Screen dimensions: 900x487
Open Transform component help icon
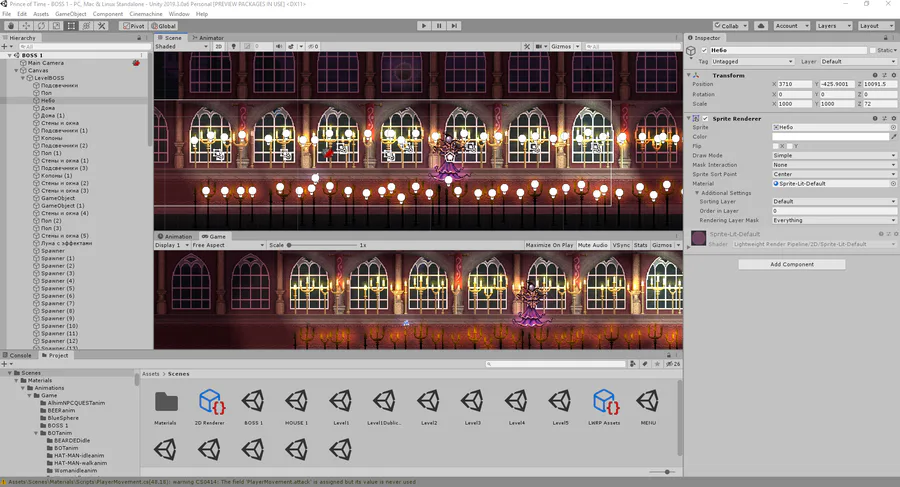point(875,75)
